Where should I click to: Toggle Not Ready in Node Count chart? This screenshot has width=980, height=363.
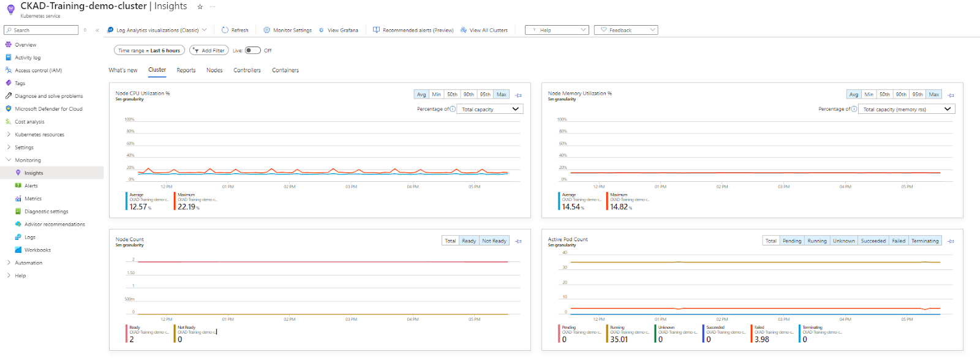point(494,241)
